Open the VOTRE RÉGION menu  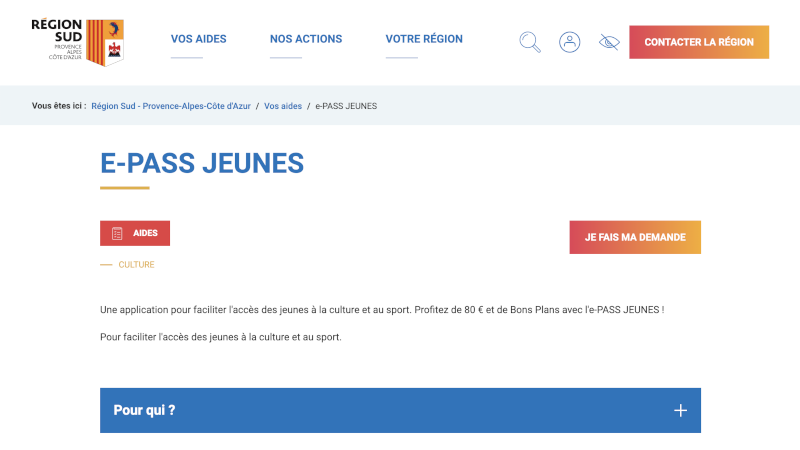tap(424, 39)
